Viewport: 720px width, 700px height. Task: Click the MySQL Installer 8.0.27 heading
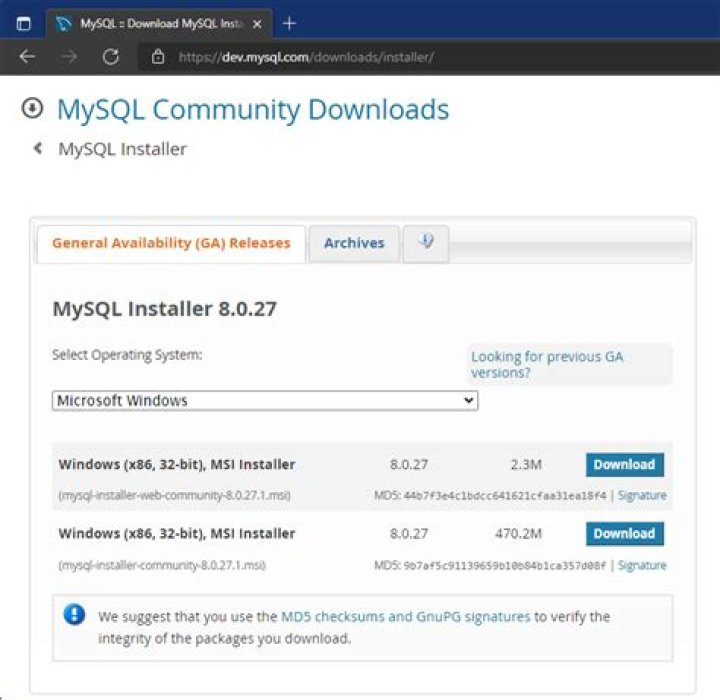pyautogui.click(x=164, y=309)
